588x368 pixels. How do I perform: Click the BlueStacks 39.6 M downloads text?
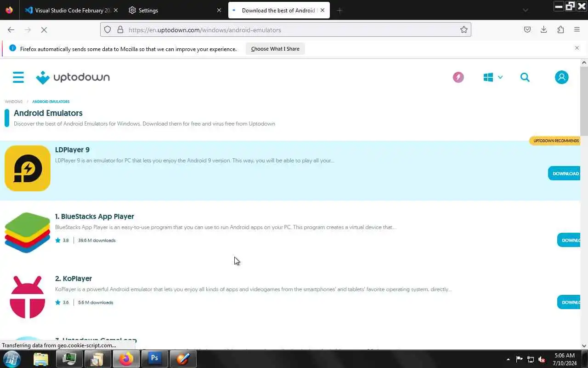(x=97, y=240)
